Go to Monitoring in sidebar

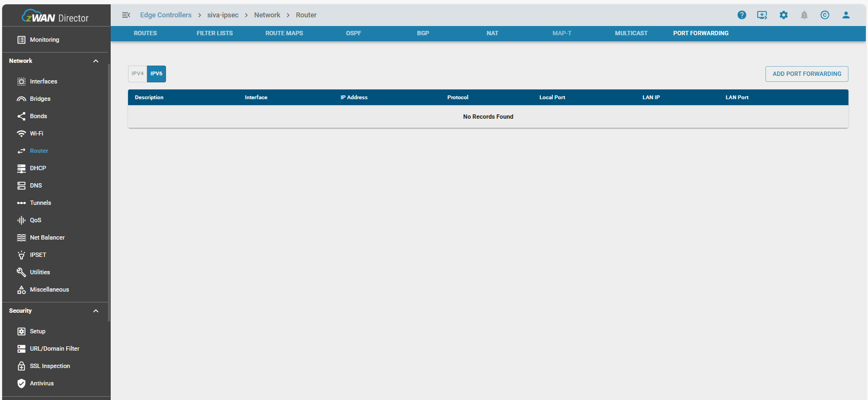click(x=44, y=40)
